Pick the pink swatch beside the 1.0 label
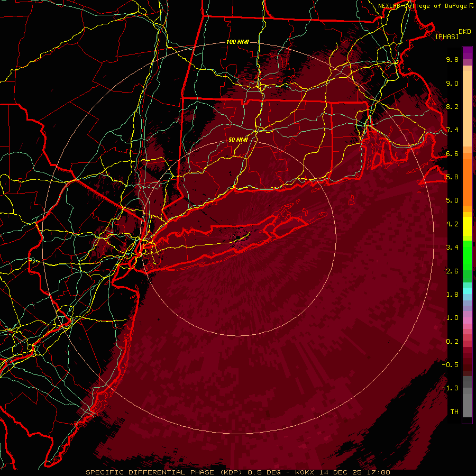The height and width of the screenshot is (476, 476). point(467,320)
